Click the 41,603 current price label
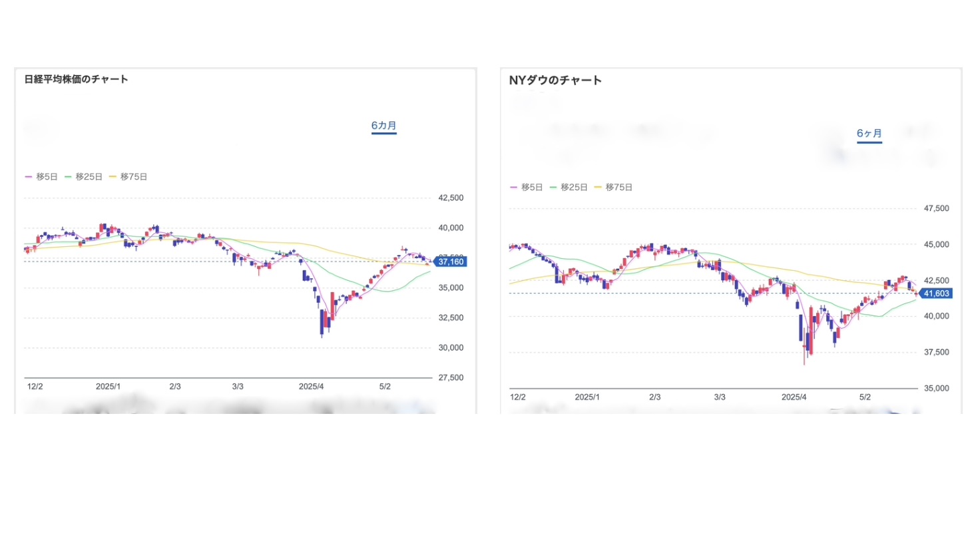Viewport: 980px width, 551px height. pyautogui.click(x=935, y=293)
